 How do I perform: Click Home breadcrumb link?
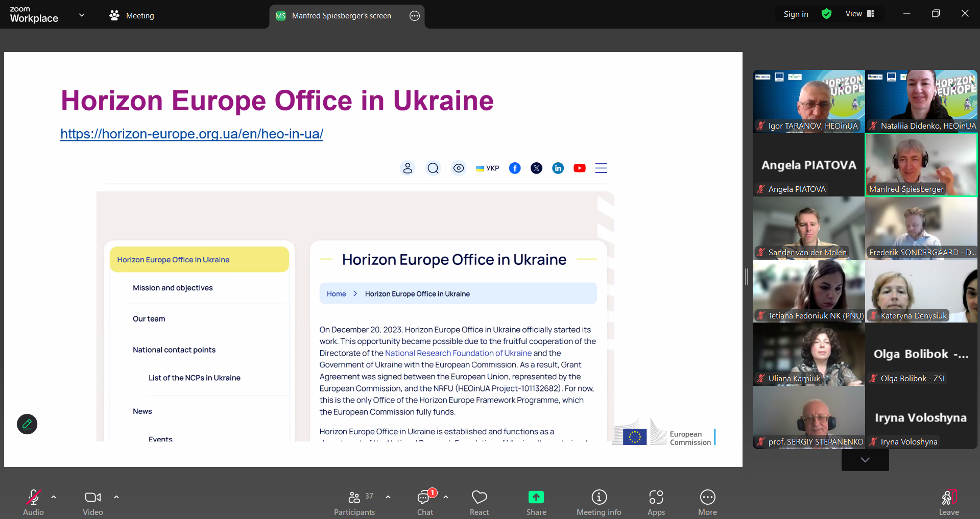[337, 294]
